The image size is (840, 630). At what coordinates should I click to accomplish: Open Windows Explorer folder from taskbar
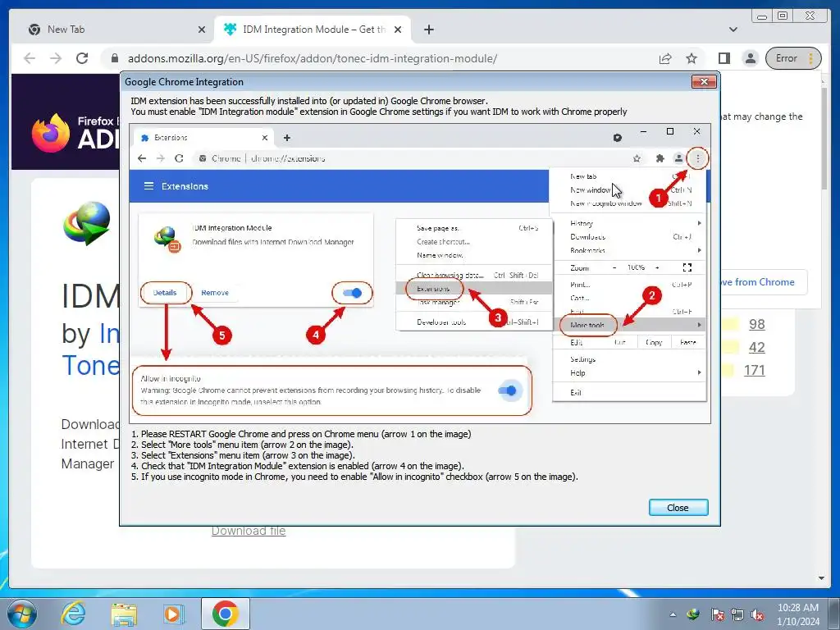(124, 614)
